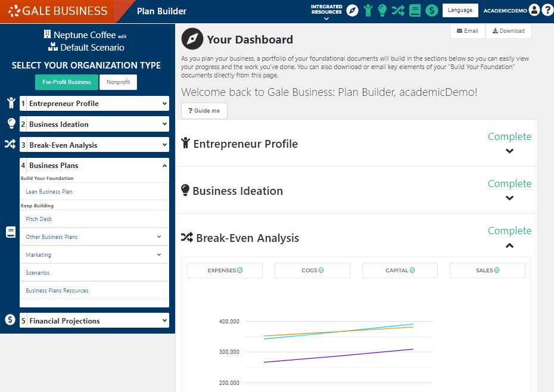This screenshot has height=392, width=554.
Task: Click Complete status for Business Ideation
Action: (x=509, y=183)
